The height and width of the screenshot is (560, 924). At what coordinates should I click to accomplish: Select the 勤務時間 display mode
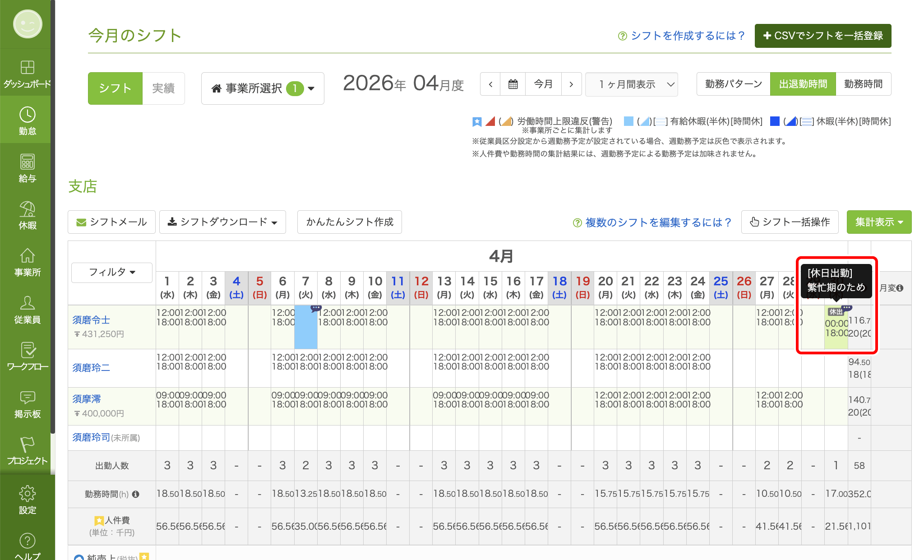click(x=864, y=84)
